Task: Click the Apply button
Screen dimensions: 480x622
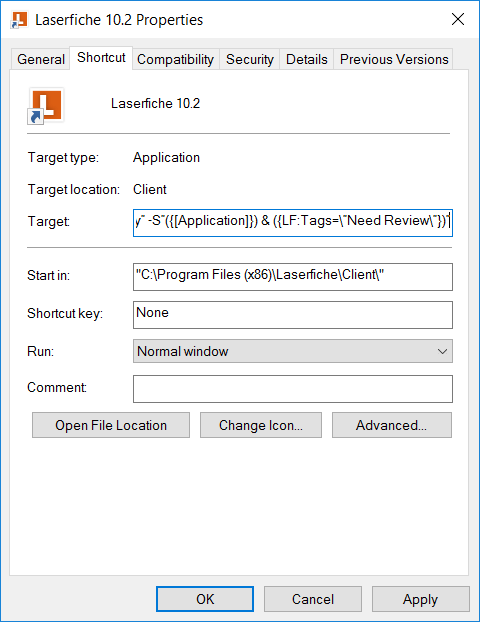Action: pyautogui.click(x=420, y=599)
